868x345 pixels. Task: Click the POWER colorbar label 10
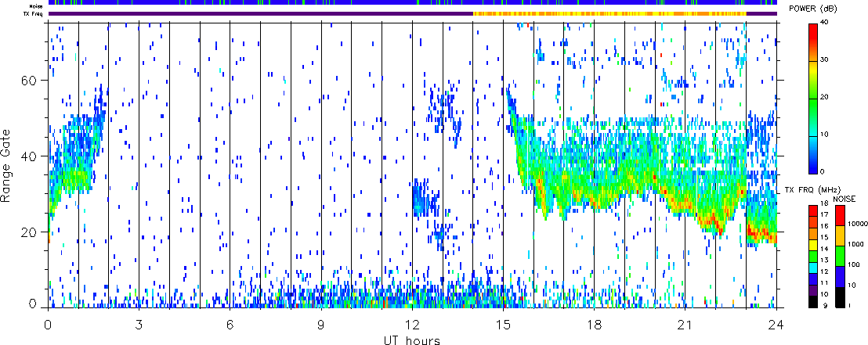(825, 135)
